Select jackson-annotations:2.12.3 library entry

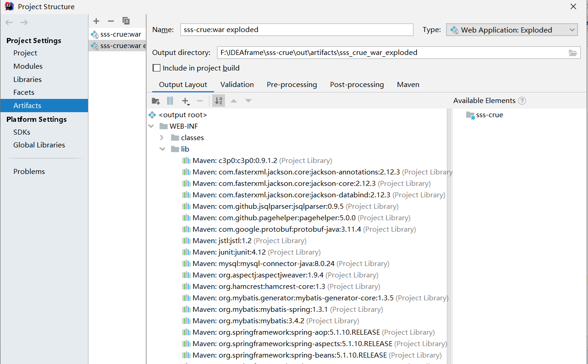click(x=317, y=172)
